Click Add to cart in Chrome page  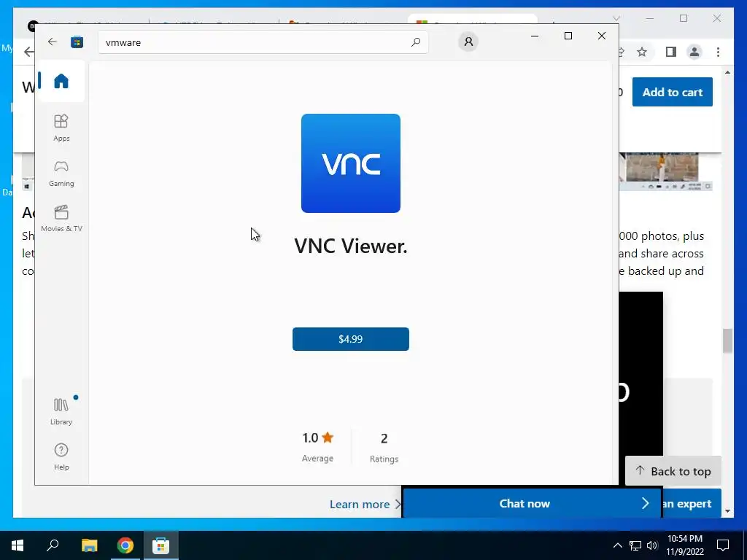pos(672,92)
